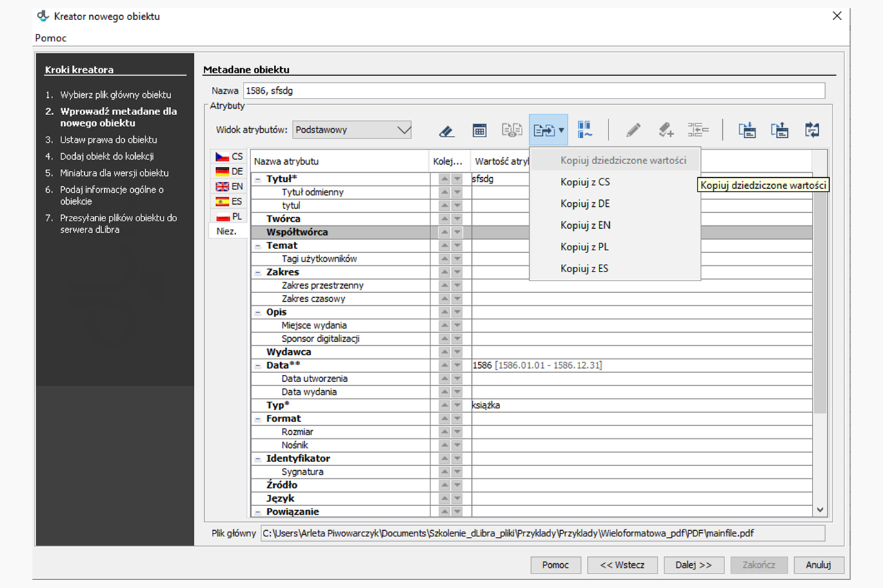The image size is (883, 588).
Task: Collapse the Tytuł attribute group
Action: (257, 179)
